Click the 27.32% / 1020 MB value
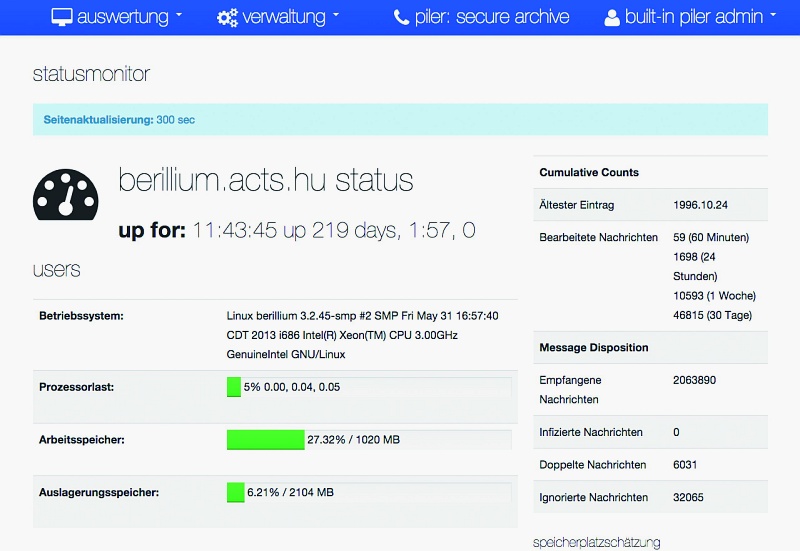Image resolution: width=800 pixels, height=551 pixels. tap(354, 440)
